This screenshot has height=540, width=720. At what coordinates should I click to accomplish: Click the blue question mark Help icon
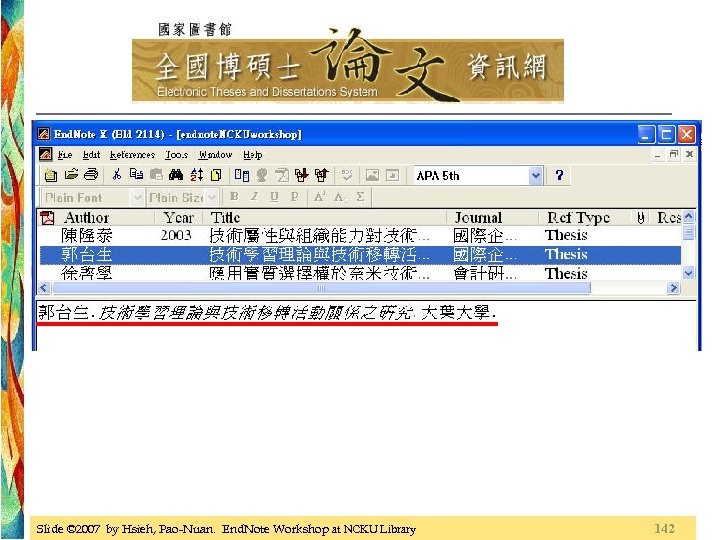pyautogui.click(x=559, y=175)
